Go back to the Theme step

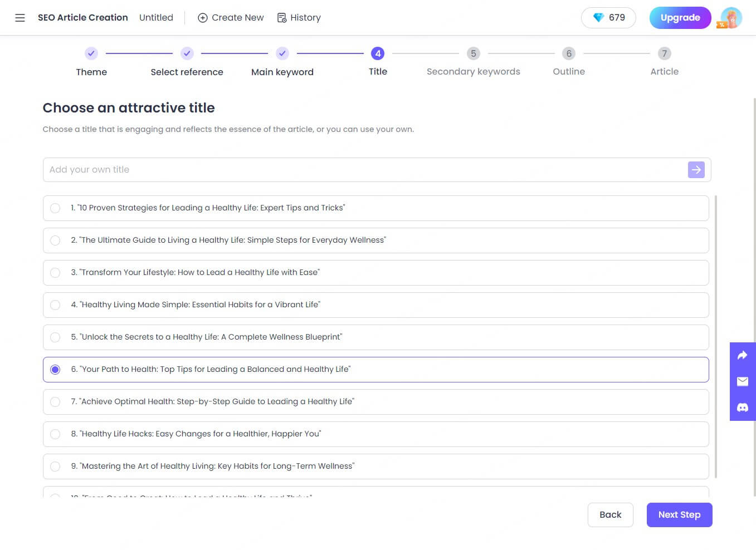pyautogui.click(x=91, y=53)
